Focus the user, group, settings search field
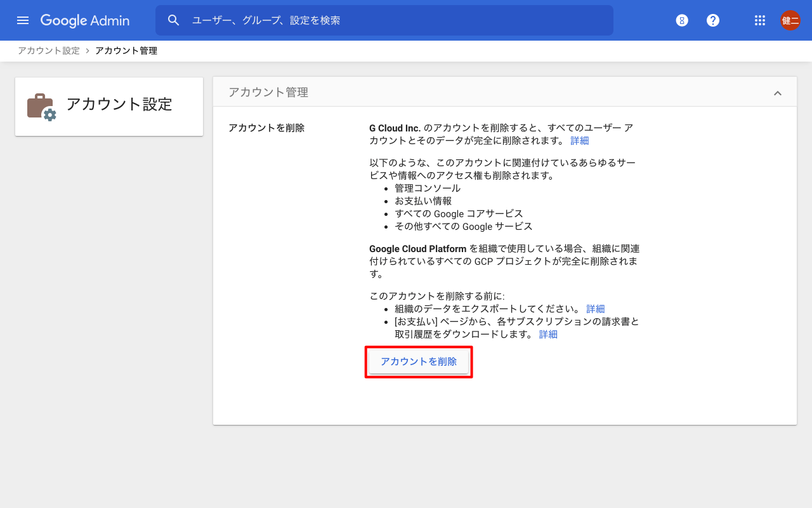The width and height of the screenshot is (812, 508). [384, 20]
